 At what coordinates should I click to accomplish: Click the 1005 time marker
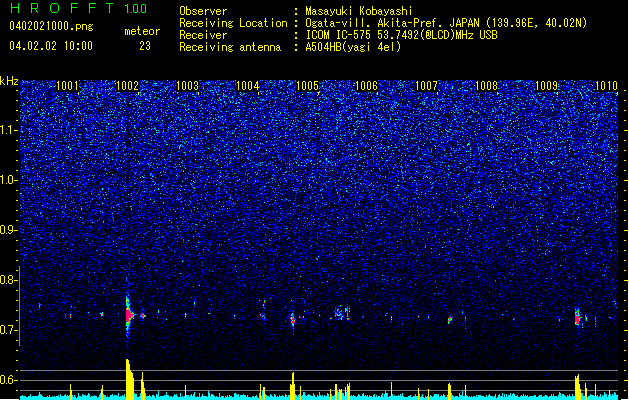click(307, 86)
